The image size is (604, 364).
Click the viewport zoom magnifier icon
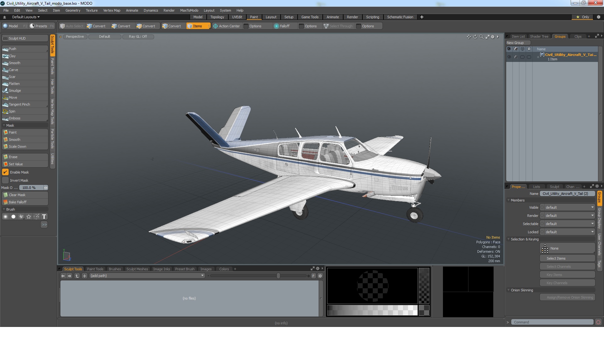pos(481,37)
